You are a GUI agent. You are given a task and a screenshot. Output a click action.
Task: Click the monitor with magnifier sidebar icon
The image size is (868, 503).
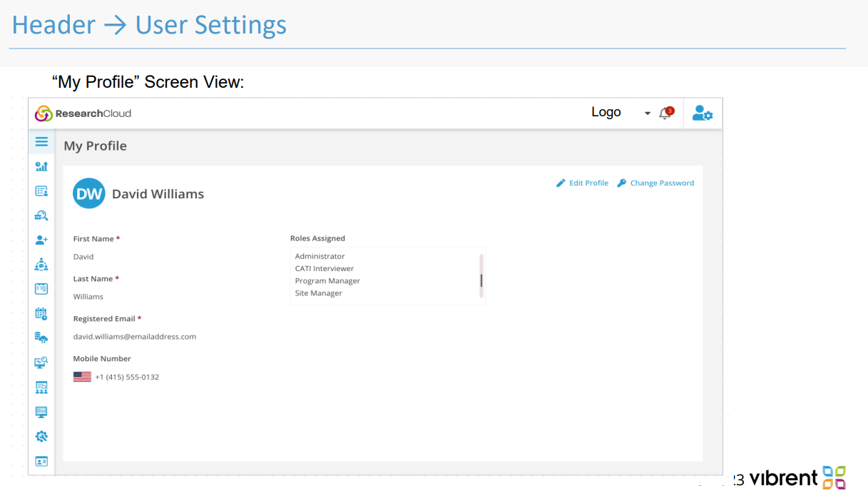tap(41, 362)
